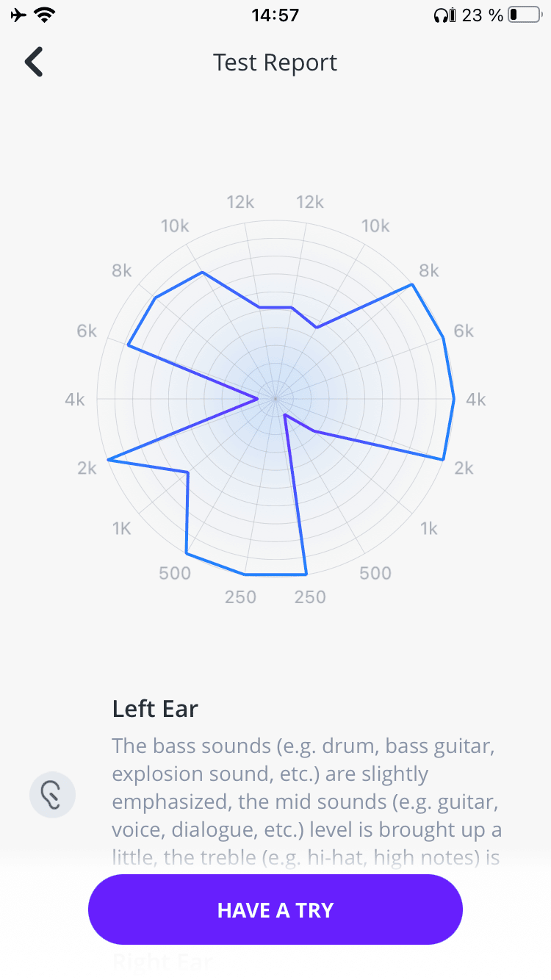Tap the 23 % battery percentage text
Viewport: 551px width, 980px height.
point(482,15)
